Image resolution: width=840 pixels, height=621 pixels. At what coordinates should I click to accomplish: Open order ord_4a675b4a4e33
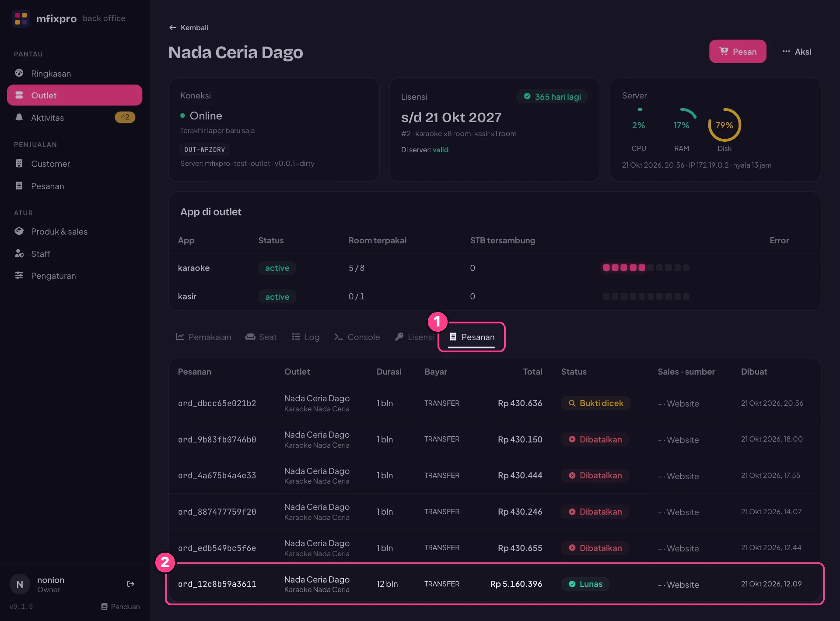(x=494, y=475)
